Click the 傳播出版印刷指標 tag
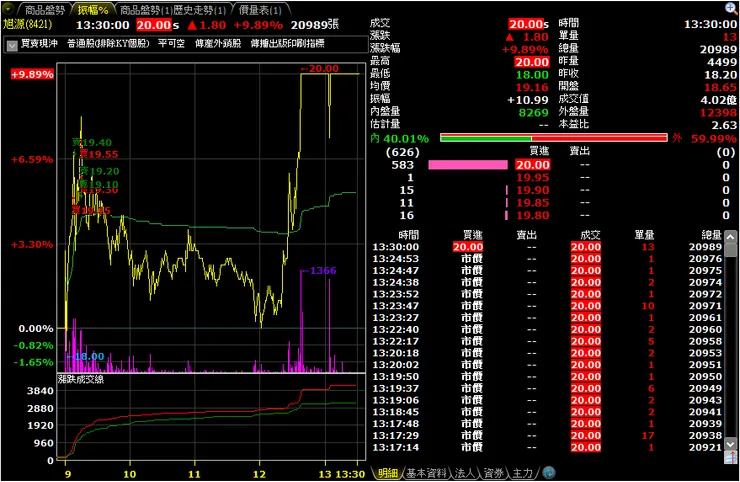The width and height of the screenshot is (740, 482). pyautogui.click(x=287, y=44)
